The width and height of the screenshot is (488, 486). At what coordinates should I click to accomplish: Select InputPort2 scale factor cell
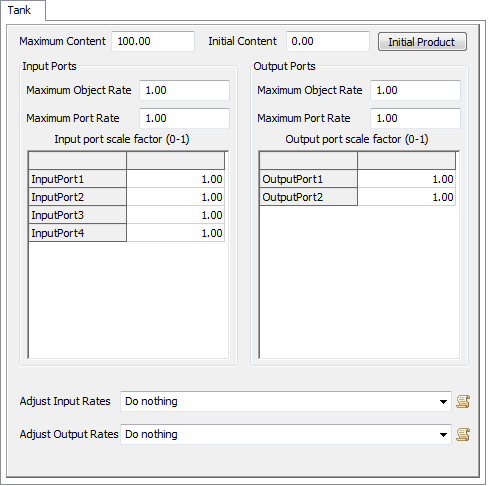tap(175, 197)
